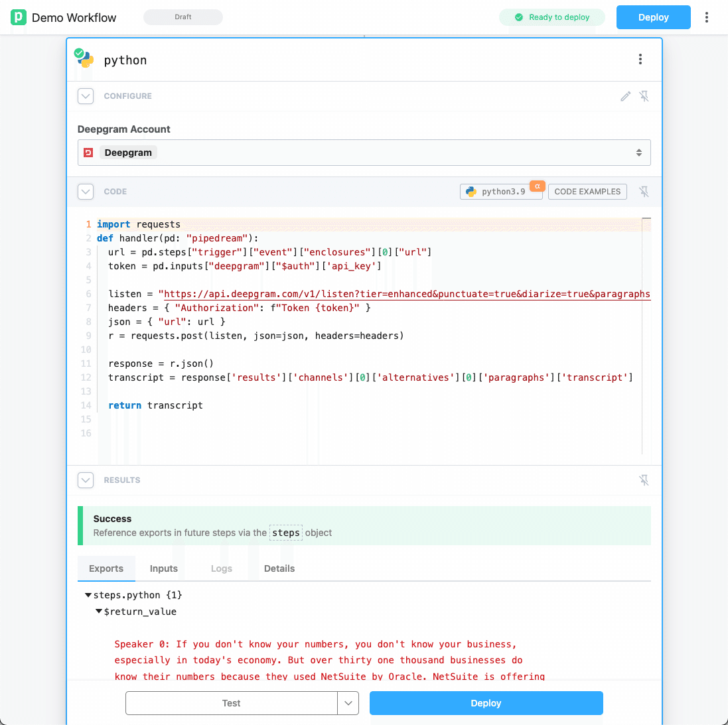Collapse the steps.python tree node

88,595
